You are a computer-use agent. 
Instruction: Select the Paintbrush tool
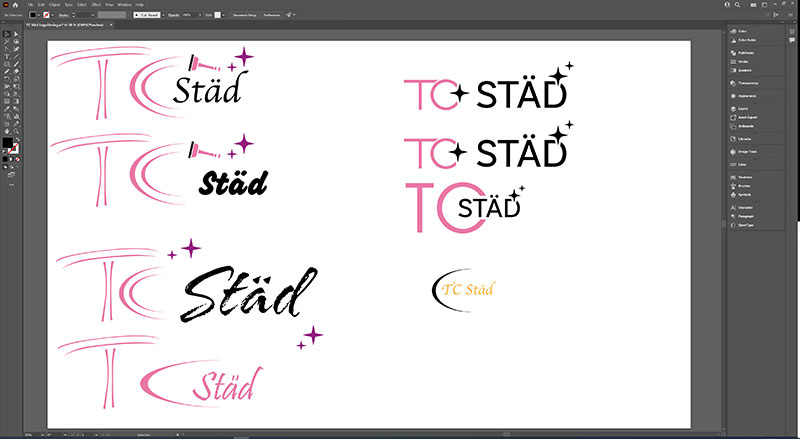pyautogui.click(x=17, y=64)
